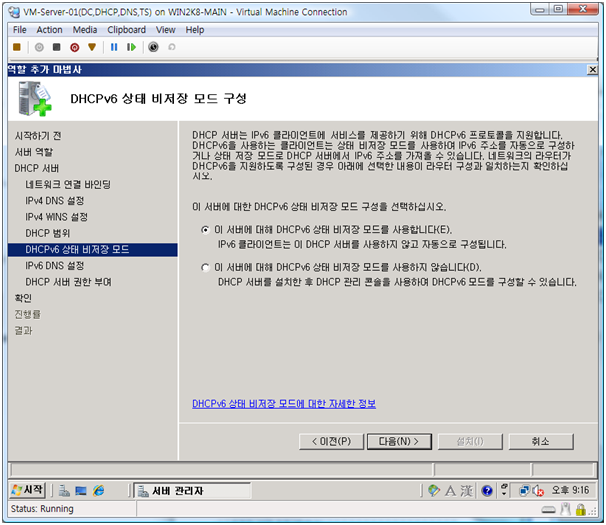Select DHCP 서버 wizard step
Image resolution: width=606 pixels, height=525 pixels.
click(37, 168)
